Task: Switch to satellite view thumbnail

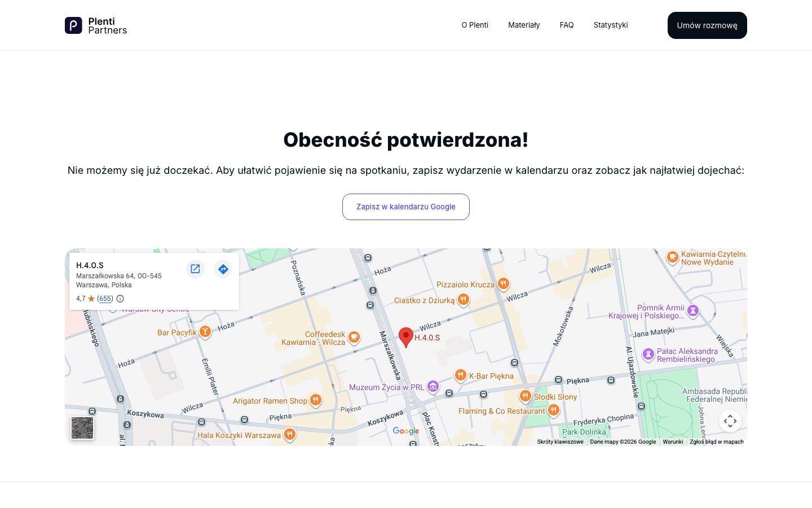Action: tap(82, 428)
